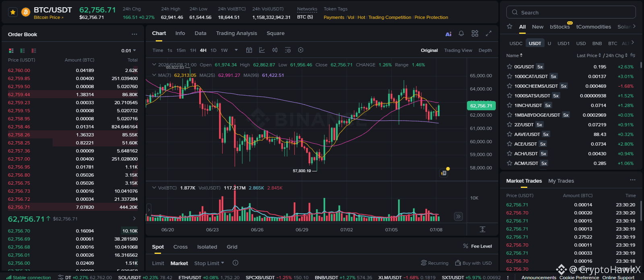The width and height of the screenshot is (644, 280).
Task: Click the price alert bell icon
Action: click(x=461, y=33)
